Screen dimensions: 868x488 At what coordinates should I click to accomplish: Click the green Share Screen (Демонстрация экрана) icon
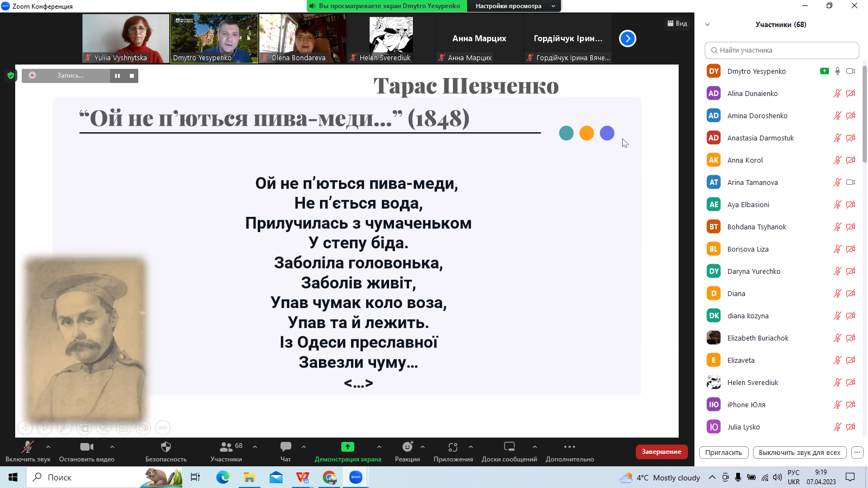348,447
